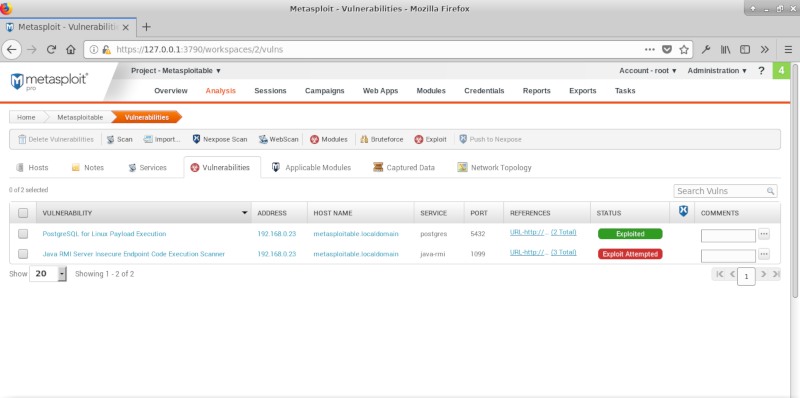The image size is (800, 398).
Task: Open the Campaigns menu
Action: (324, 91)
